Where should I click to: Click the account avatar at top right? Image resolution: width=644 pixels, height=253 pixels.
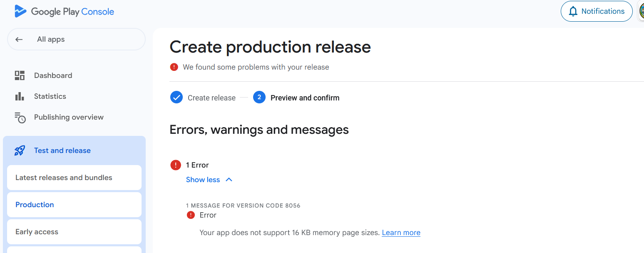642,11
